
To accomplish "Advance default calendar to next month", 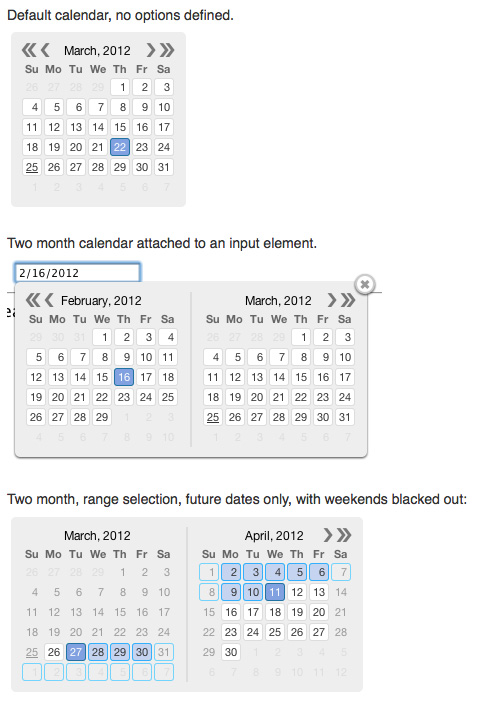I will point(151,50).
